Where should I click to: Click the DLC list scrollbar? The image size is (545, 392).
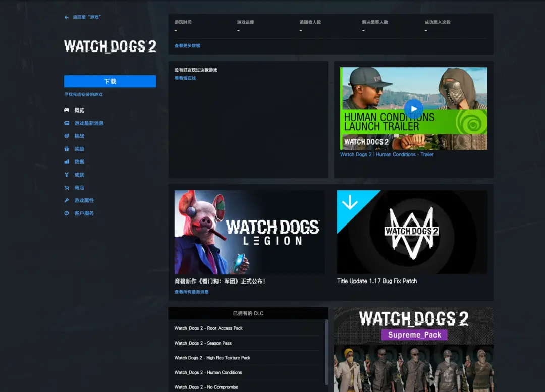[326, 352]
